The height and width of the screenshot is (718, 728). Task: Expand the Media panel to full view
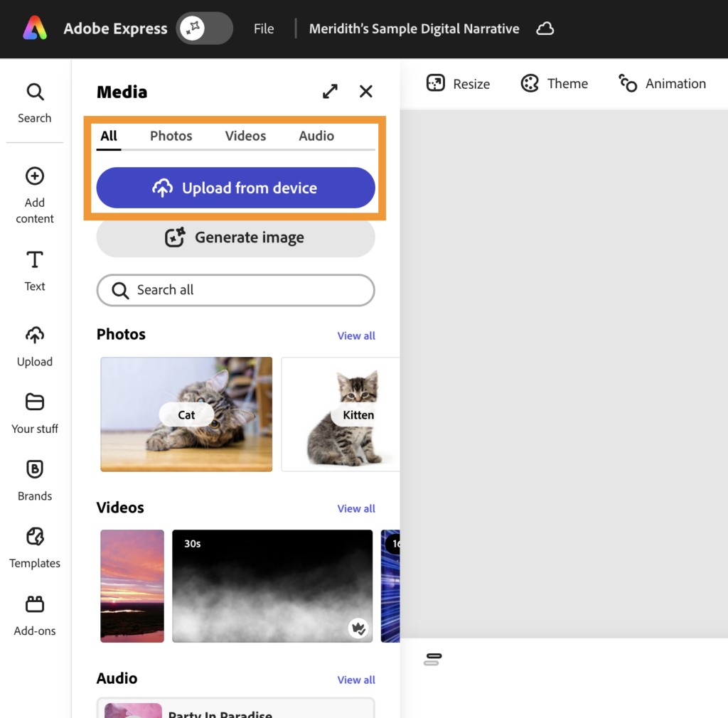[330, 92]
